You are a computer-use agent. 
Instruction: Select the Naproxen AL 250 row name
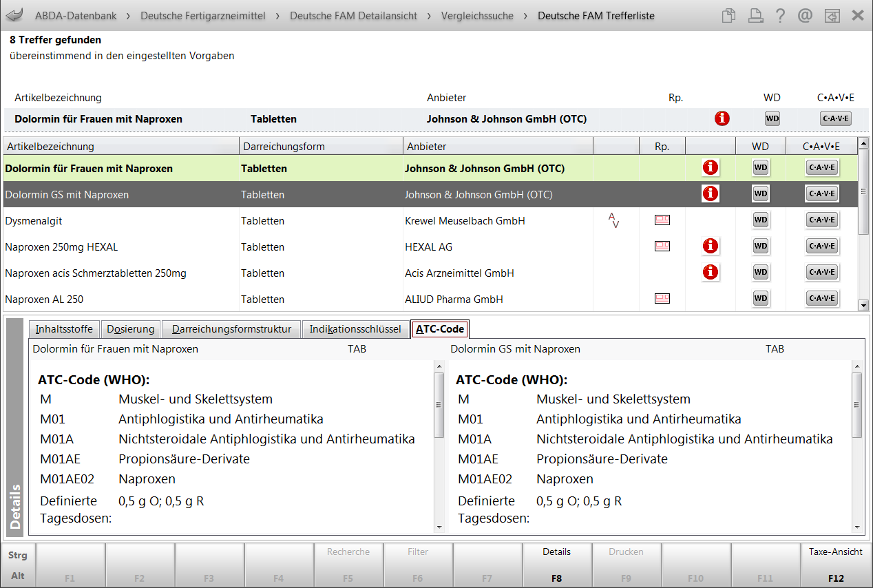pyautogui.click(x=44, y=299)
